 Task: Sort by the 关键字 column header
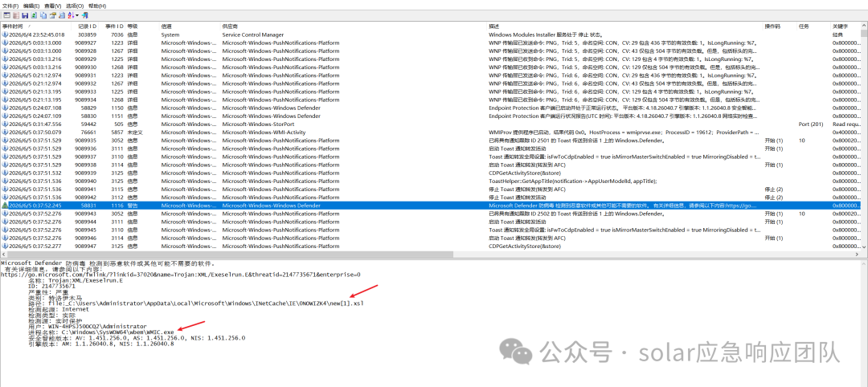845,26
